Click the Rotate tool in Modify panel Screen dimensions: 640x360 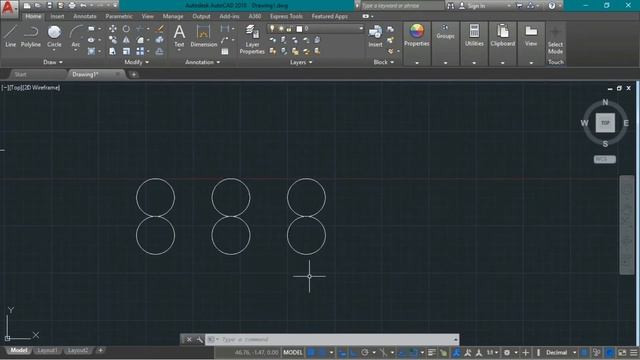126,29
